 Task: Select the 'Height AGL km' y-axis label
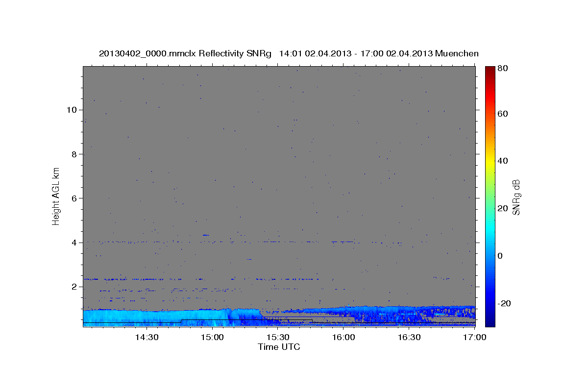coord(56,196)
